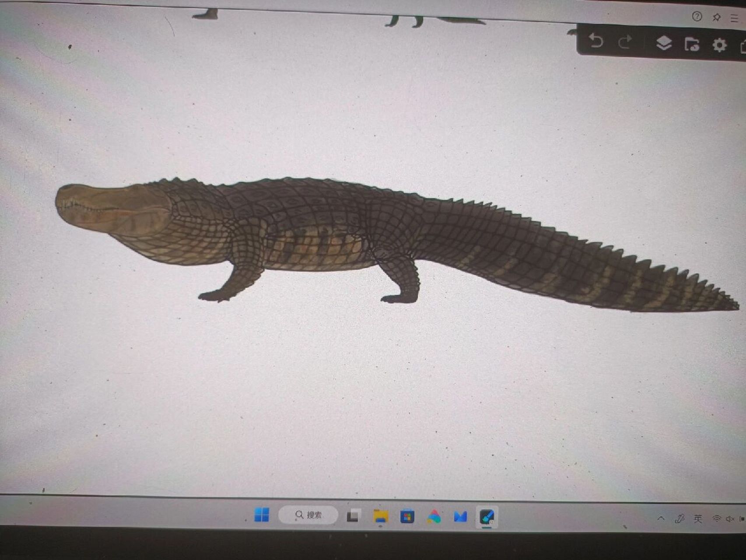Open File Explorer from the taskbar
The image size is (746, 560).
coord(380,517)
